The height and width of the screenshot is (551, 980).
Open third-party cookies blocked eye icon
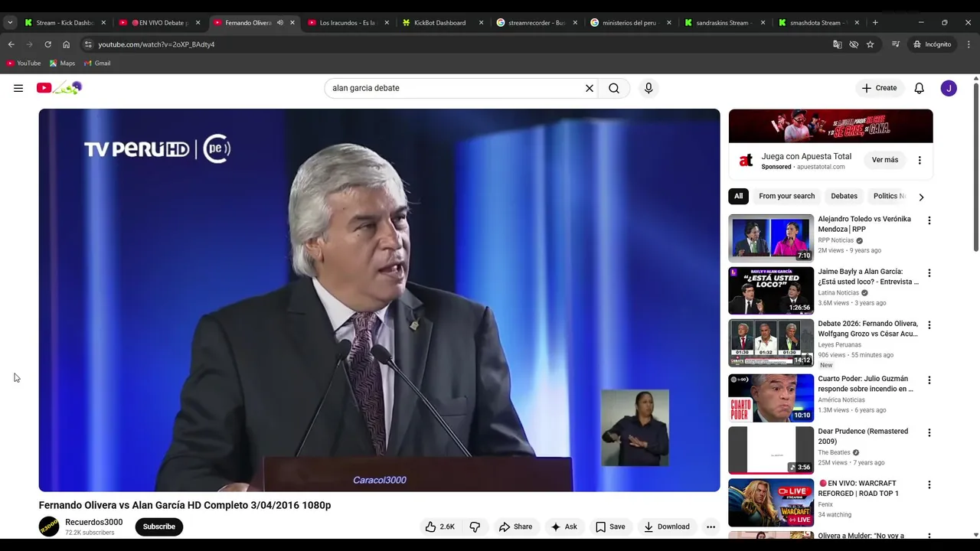click(x=854, y=44)
